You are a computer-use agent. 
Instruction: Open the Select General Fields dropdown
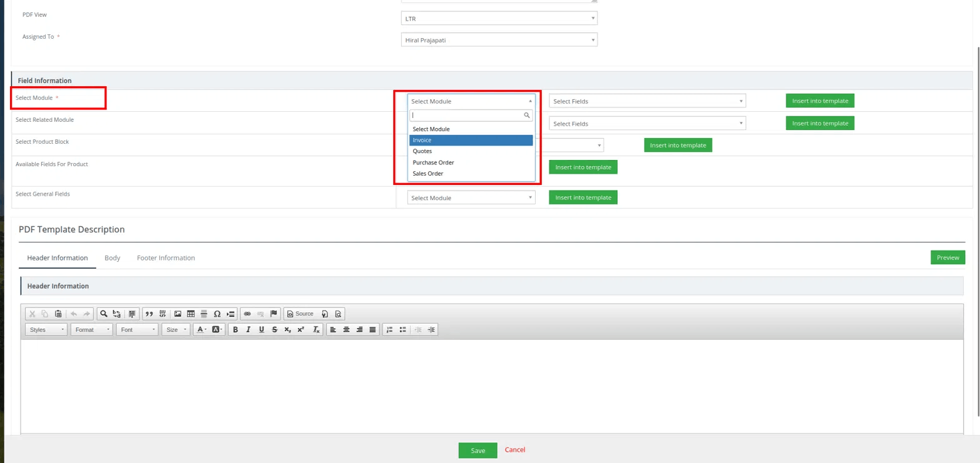tap(471, 197)
